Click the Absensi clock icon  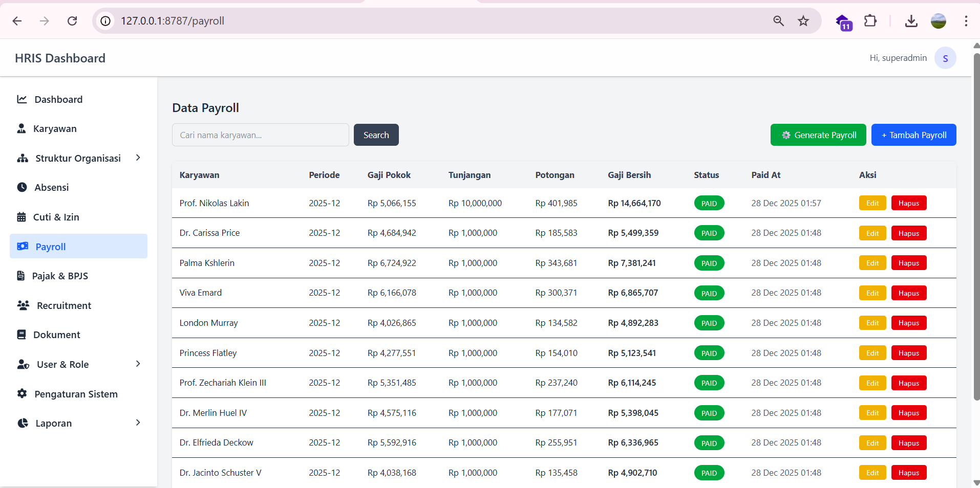22,187
